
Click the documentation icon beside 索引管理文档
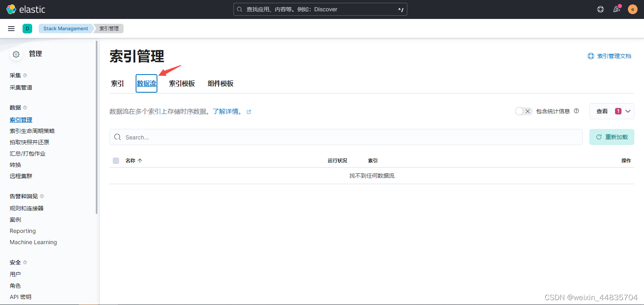[x=591, y=56]
